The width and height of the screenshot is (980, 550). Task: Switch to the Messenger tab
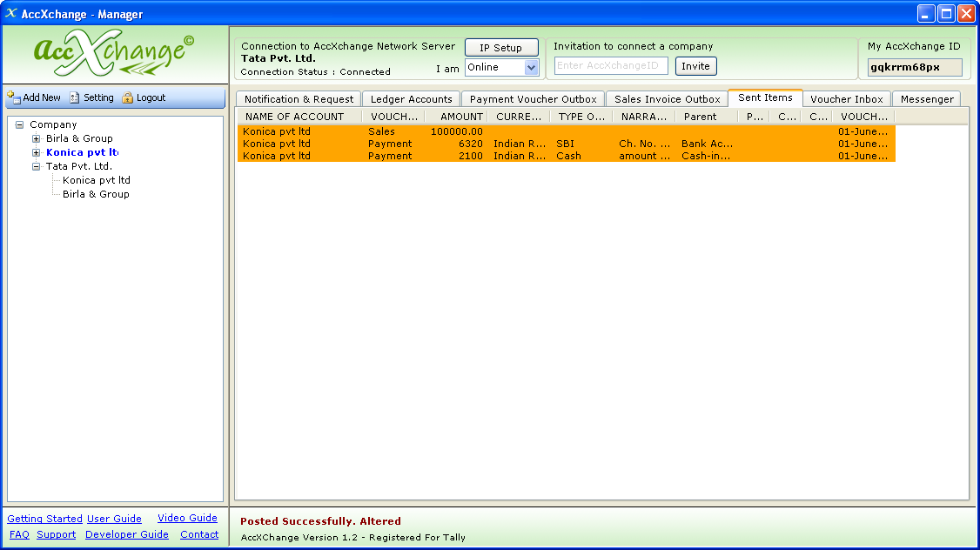point(927,98)
